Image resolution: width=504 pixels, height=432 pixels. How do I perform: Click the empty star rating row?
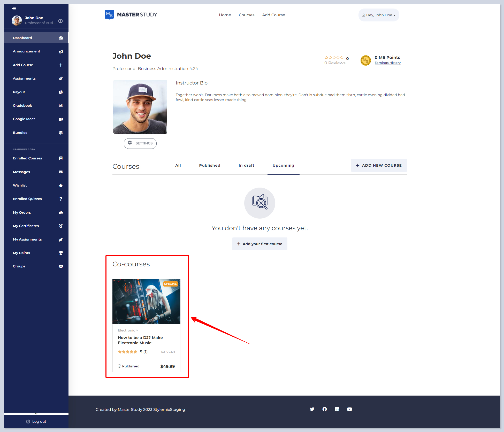[334, 58]
